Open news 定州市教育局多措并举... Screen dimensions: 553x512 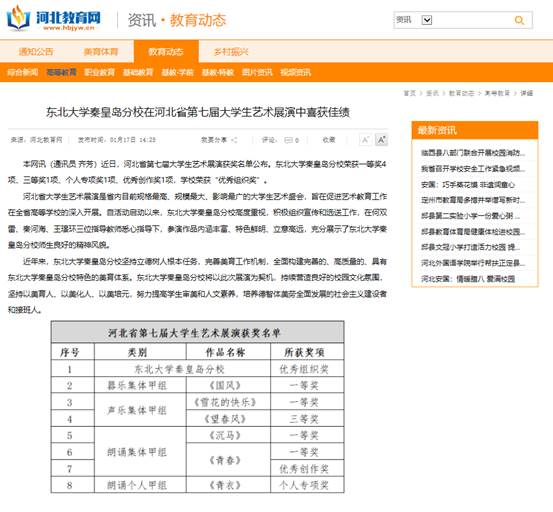coord(473,200)
